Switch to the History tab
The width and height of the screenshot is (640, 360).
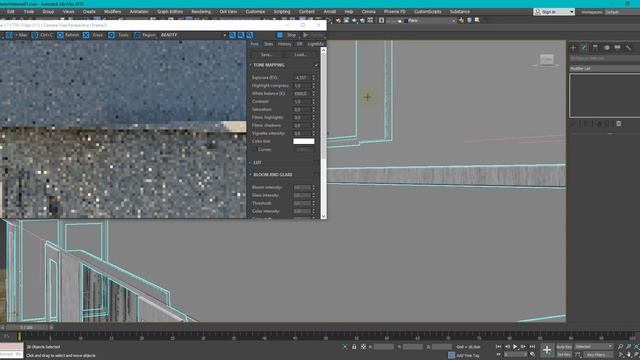pos(284,44)
